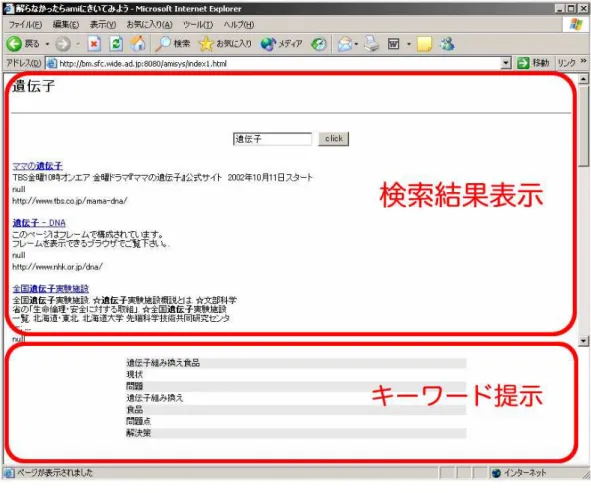
Task: Select text http://www.tbs.co.jp/mama-dna/
Action: tap(70, 201)
